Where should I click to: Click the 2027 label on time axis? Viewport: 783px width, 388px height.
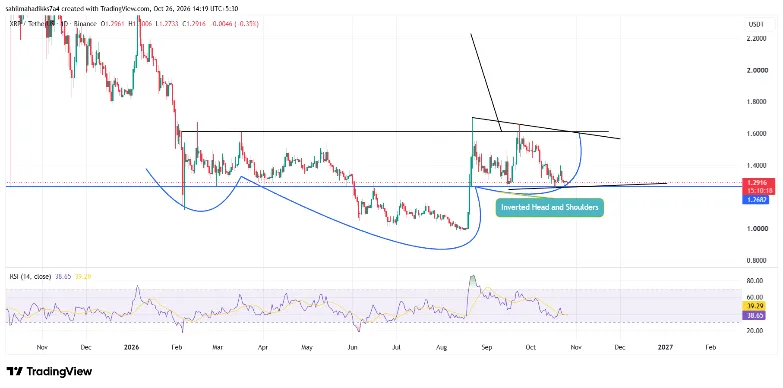tap(665, 347)
